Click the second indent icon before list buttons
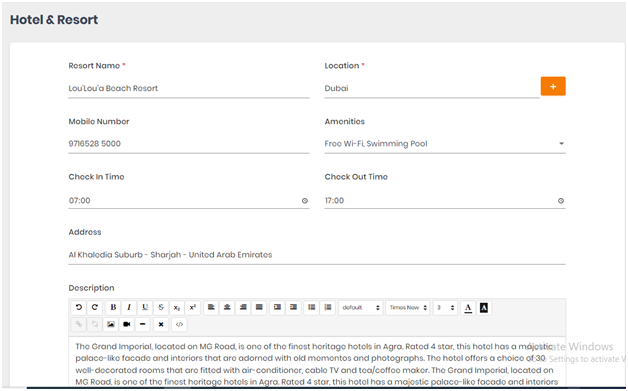Screen dimensions: 628x391 [294, 307]
